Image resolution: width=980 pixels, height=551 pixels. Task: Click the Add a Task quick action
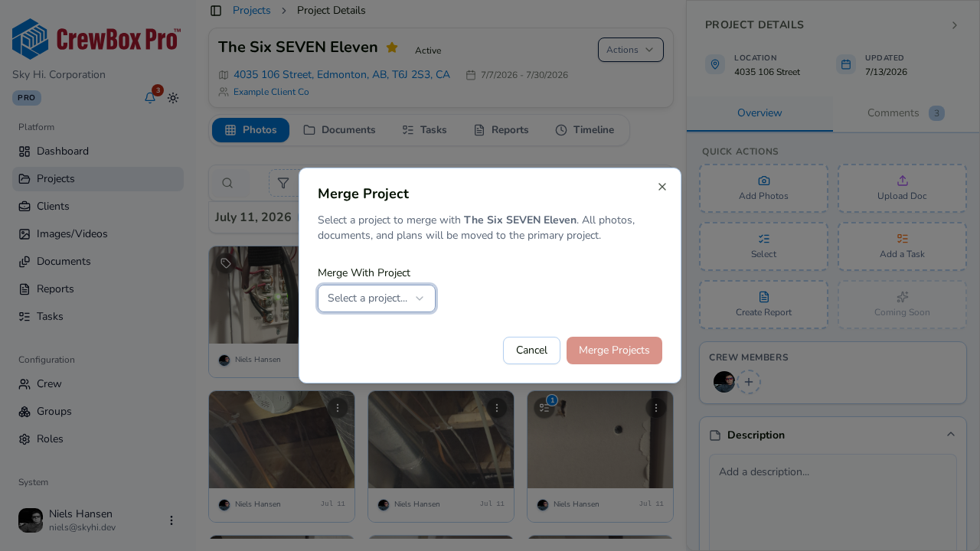(x=902, y=246)
